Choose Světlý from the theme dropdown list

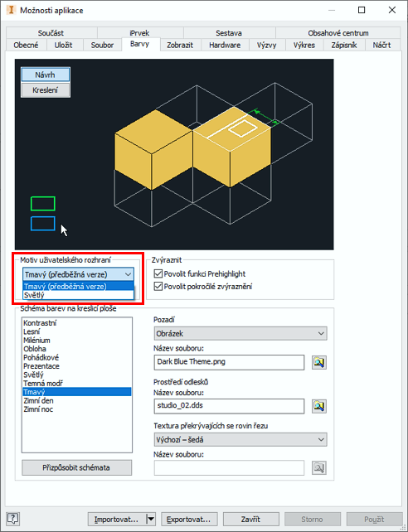[78, 295]
